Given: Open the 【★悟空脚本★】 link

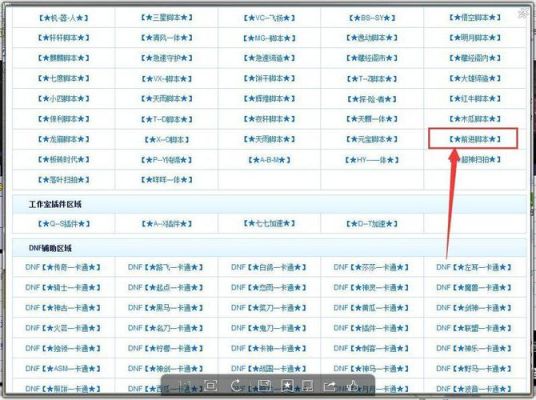Looking at the screenshot, I should [475, 17].
